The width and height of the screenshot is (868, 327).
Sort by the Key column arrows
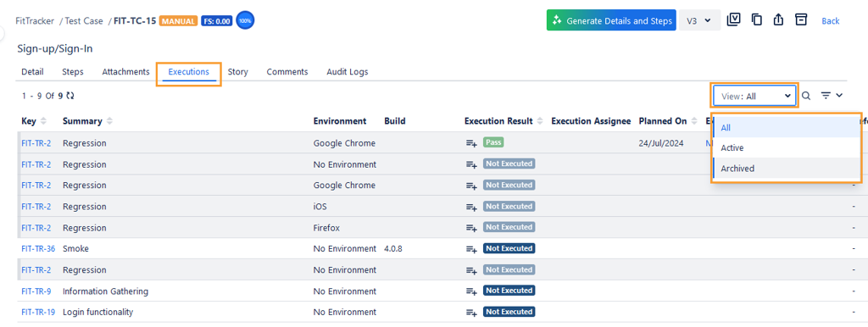pyautogui.click(x=44, y=121)
